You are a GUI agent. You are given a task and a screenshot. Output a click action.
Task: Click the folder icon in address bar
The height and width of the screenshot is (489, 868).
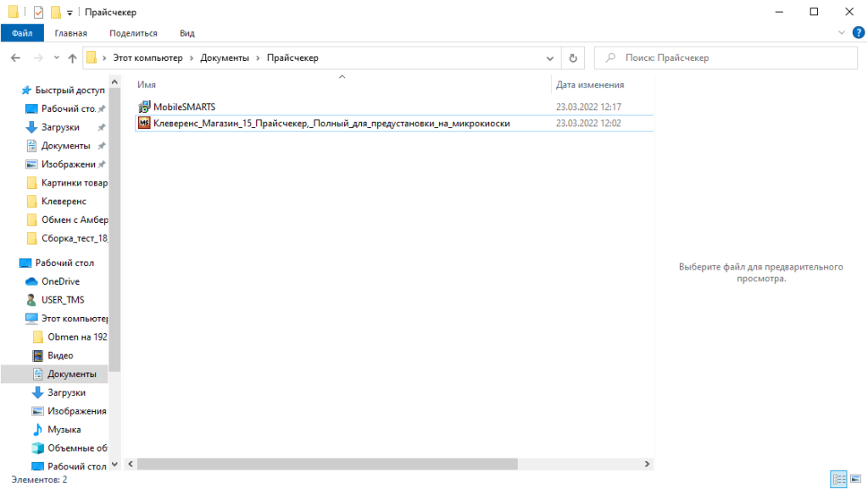92,58
